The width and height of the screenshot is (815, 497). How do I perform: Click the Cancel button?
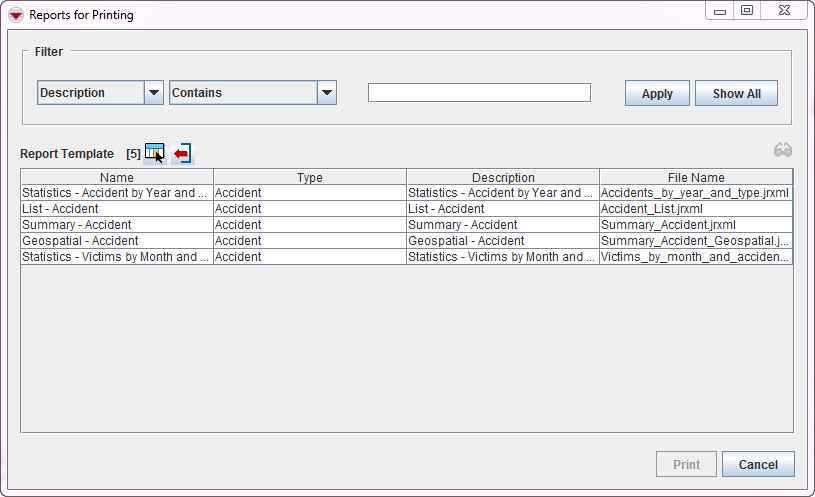pos(757,464)
